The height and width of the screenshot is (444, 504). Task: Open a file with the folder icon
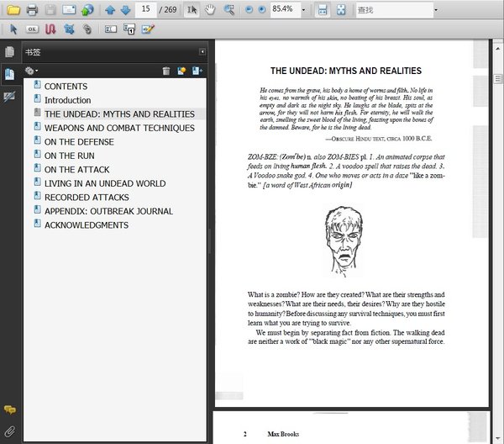13,9
